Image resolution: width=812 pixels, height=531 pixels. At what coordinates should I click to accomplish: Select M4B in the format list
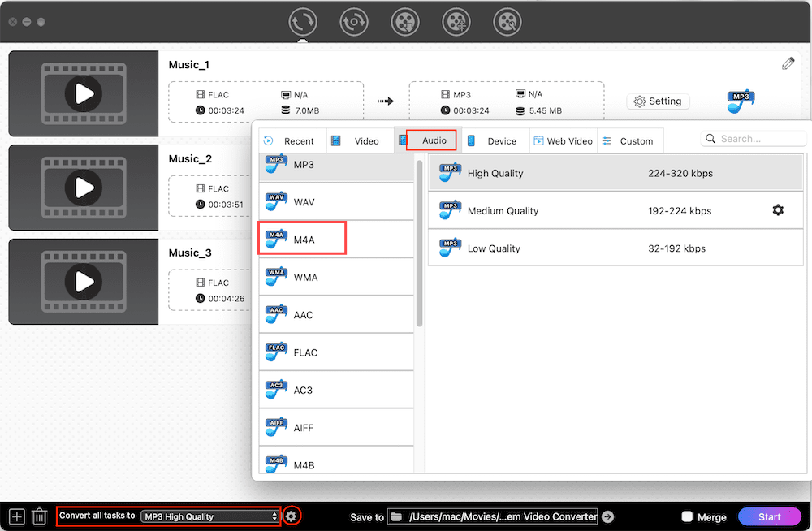337,460
